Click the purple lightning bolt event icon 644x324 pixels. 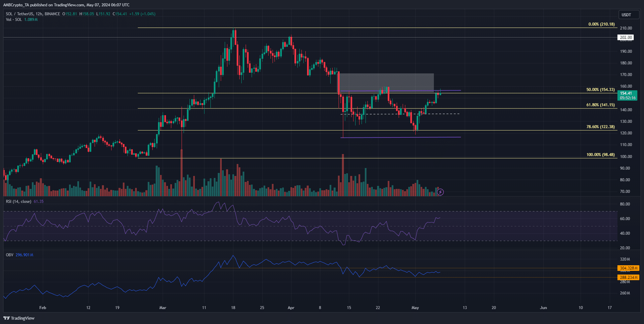point(440,192)
